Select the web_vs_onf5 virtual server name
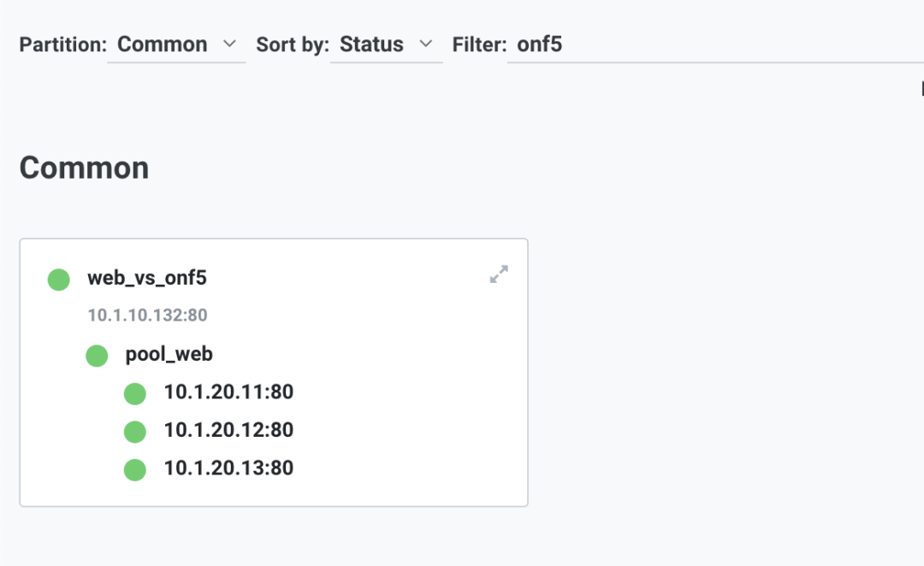The height and width of the screenshot is (566, 924). pos(147,277)
